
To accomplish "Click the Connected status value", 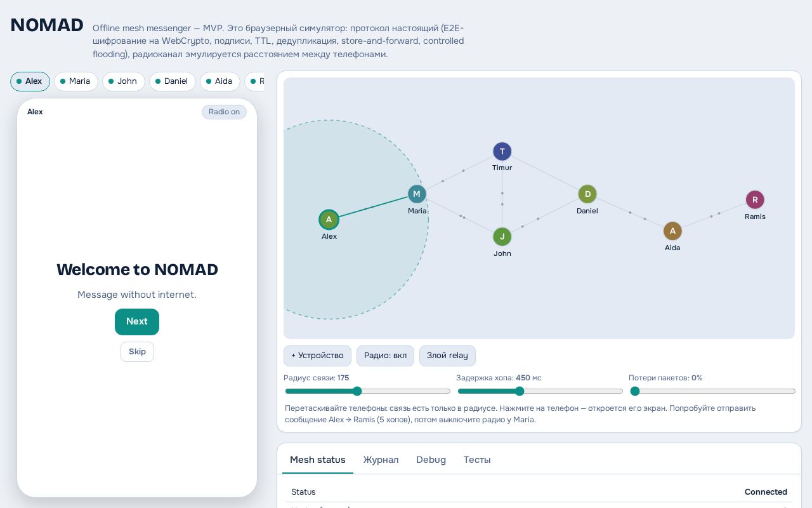I will coord(766,492).
